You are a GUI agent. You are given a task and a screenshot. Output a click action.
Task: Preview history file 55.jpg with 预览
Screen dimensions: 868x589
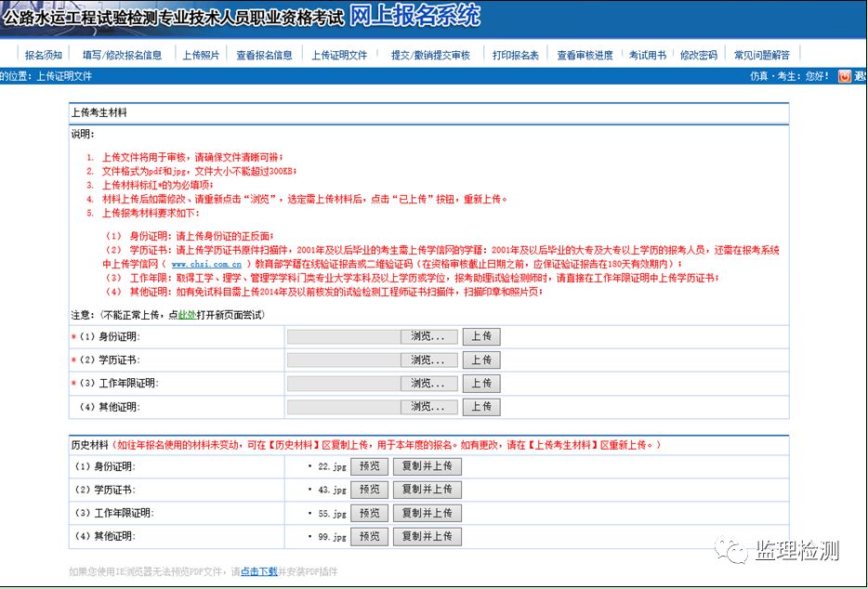[369, 513]
